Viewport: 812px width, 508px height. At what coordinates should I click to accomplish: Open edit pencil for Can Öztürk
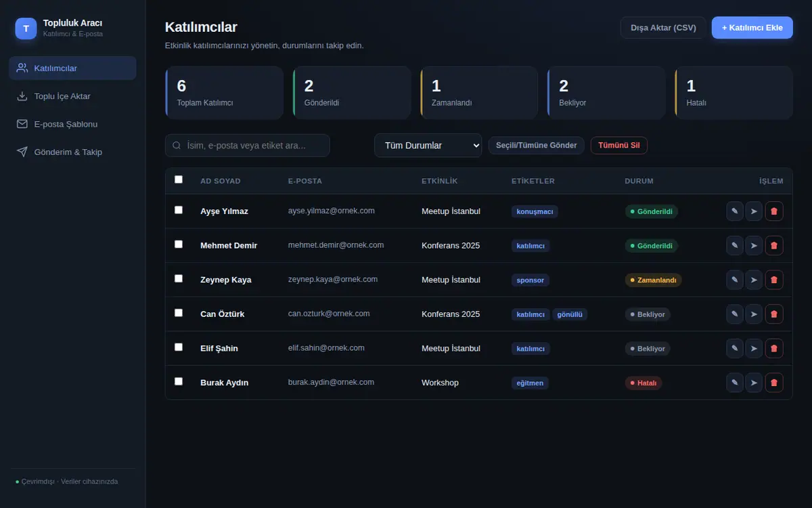735,314
